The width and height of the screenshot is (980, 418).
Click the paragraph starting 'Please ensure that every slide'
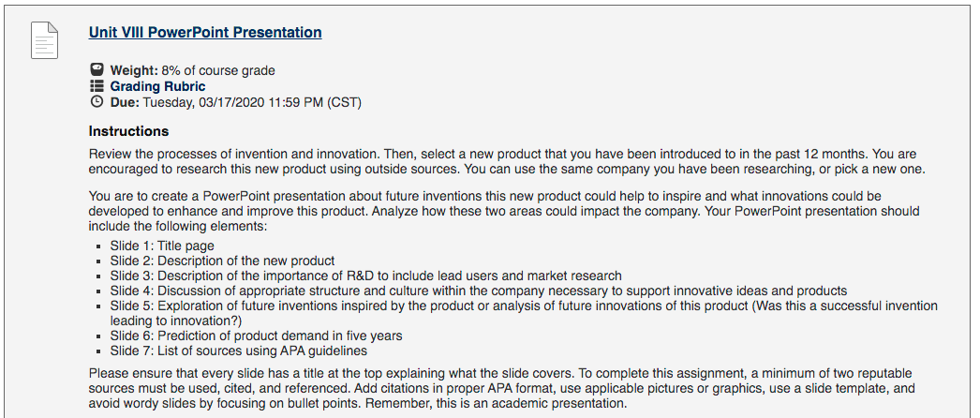tap(502, 388)
